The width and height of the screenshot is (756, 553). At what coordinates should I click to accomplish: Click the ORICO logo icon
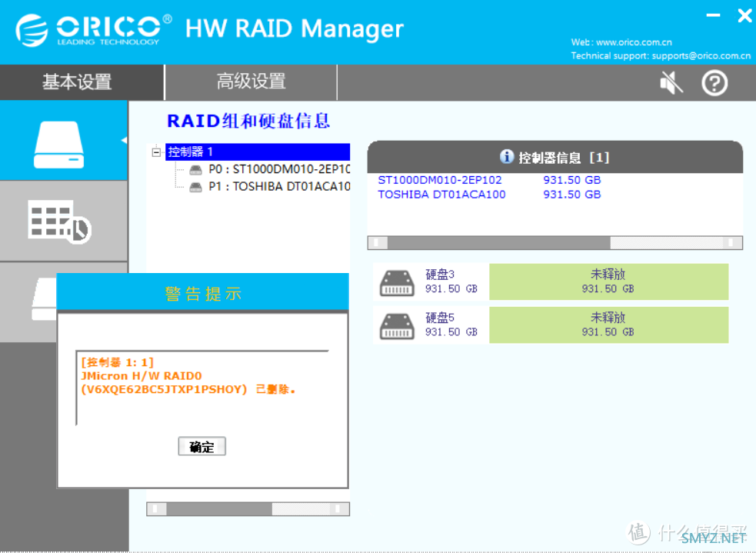32,30
